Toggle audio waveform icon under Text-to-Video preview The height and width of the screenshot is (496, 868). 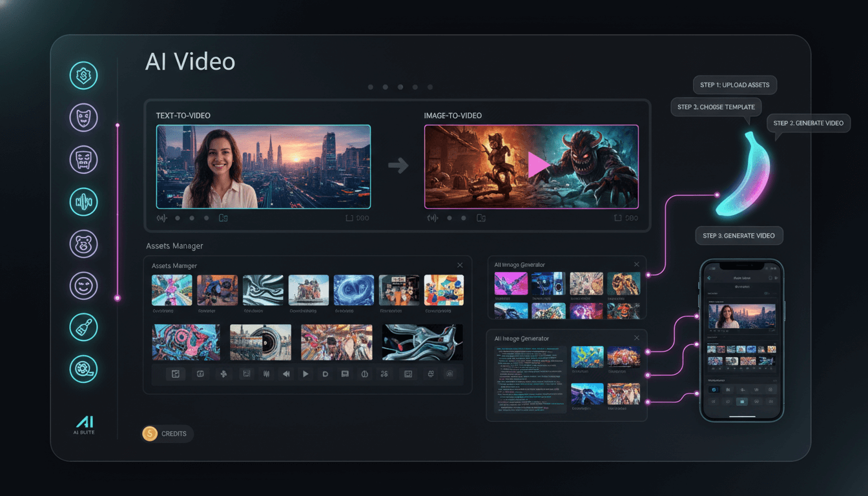(162, 218)
